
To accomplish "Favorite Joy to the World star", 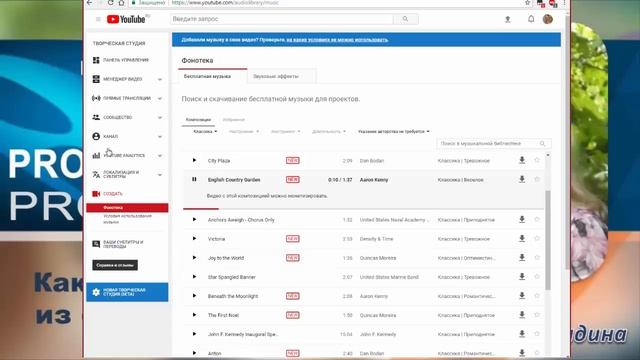I will pyautogui.click(x=537, y=258).
